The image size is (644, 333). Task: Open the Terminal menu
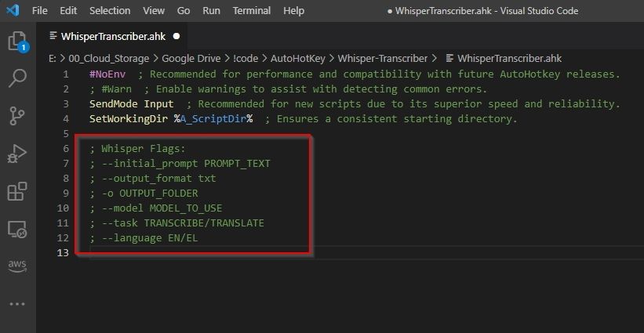251,11
